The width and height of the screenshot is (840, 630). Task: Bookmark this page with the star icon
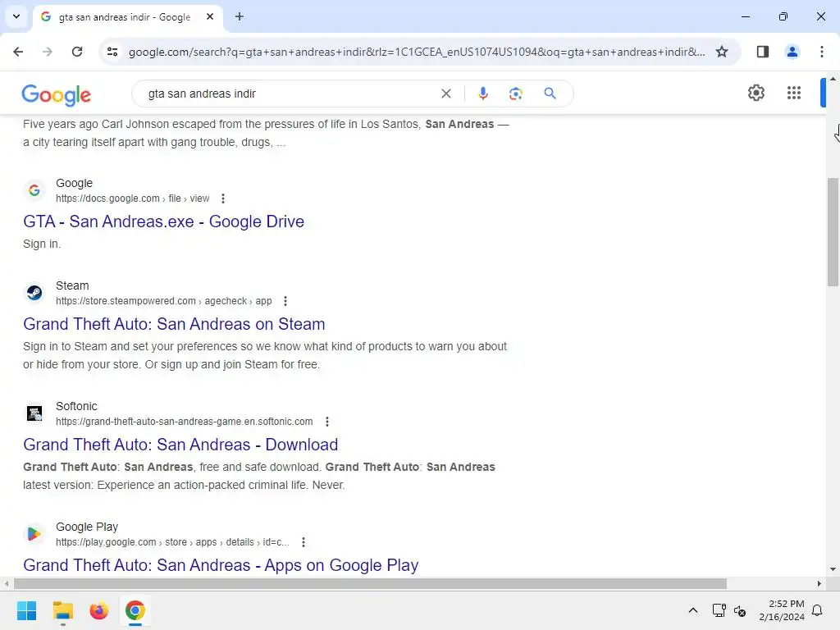tap(722, 52)
